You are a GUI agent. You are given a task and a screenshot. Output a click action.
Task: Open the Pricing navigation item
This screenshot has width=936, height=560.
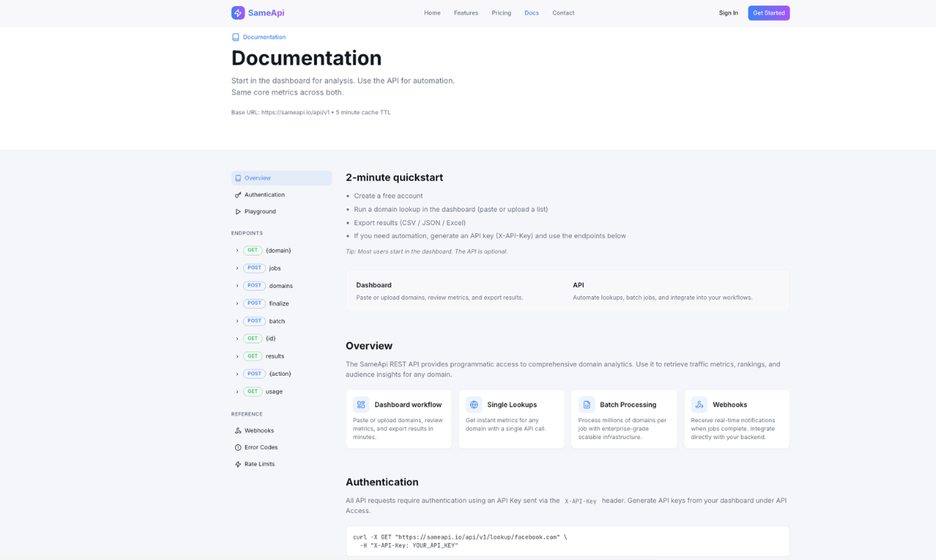(x=501, y=13)
